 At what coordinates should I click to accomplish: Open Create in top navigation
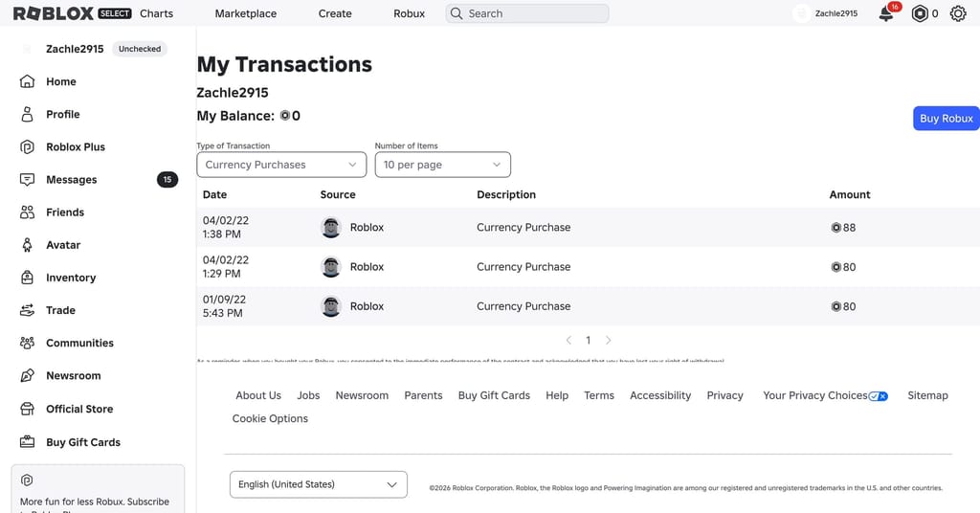pyautogui.click(x=335, y=13)
